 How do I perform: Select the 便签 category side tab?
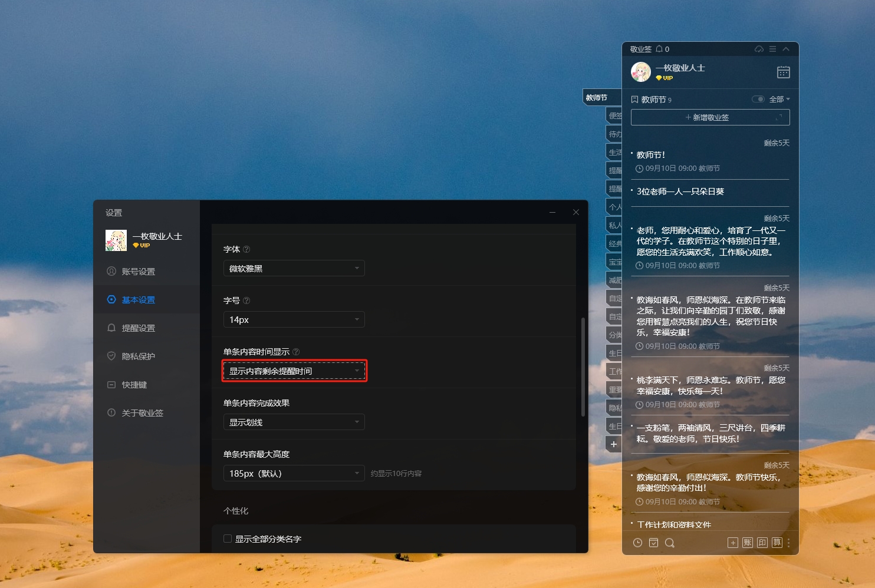point(614,116)
